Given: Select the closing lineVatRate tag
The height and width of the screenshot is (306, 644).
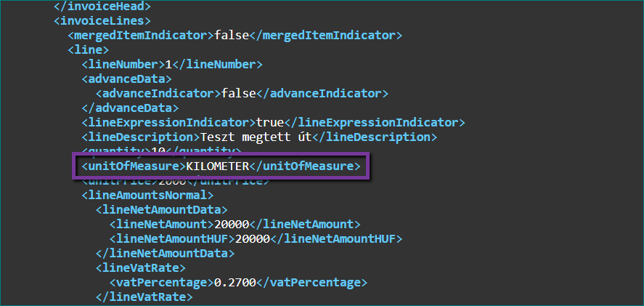Looking at the screenshot, I should (144, 297).
